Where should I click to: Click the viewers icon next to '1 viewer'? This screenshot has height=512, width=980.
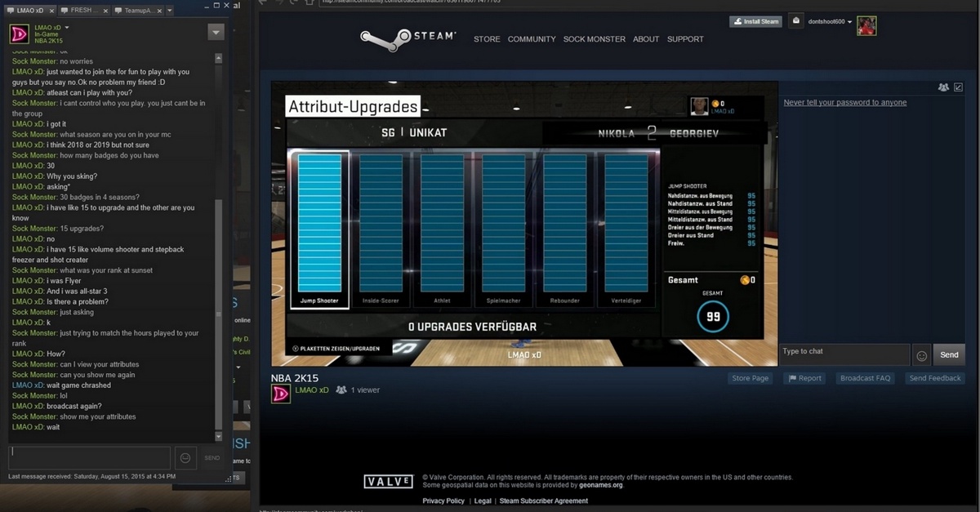(341, 390)
